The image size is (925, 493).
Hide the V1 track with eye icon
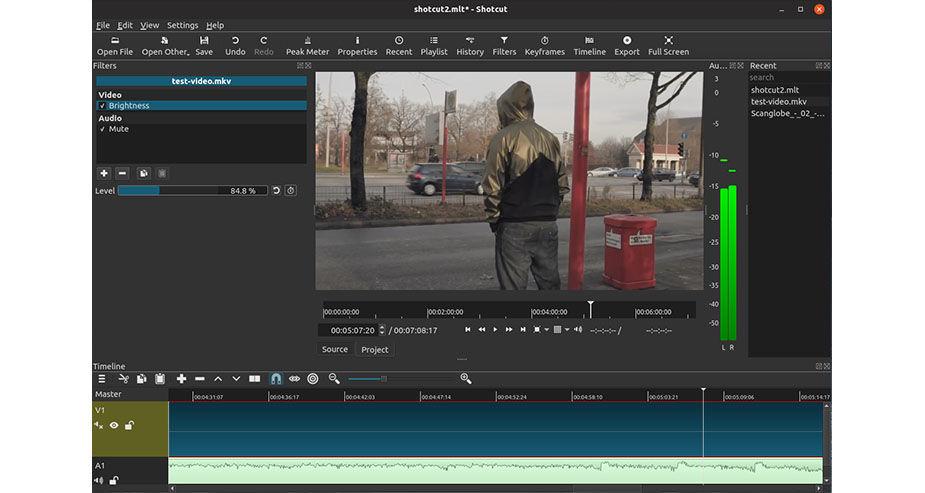point(114,425)
